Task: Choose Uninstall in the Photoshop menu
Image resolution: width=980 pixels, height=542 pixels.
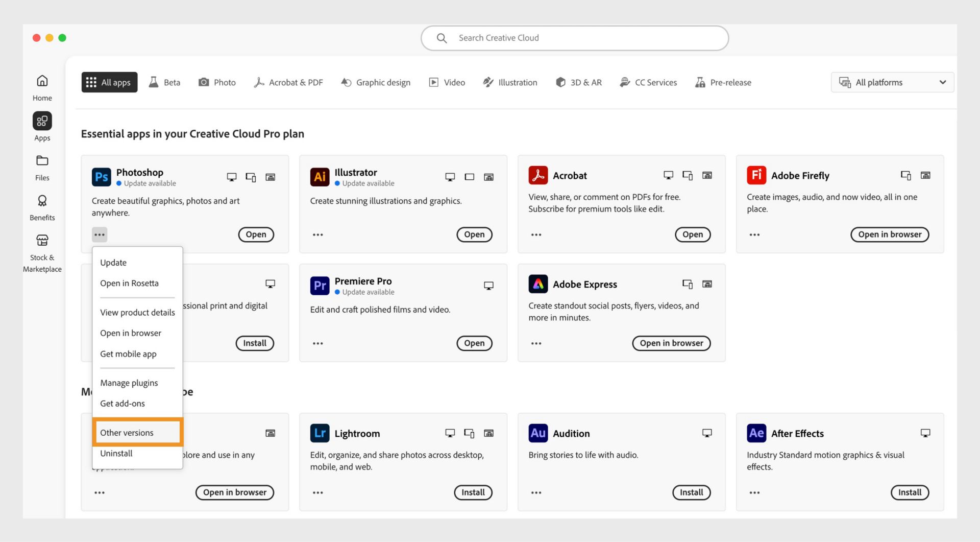Action: [x=116, y=453]
